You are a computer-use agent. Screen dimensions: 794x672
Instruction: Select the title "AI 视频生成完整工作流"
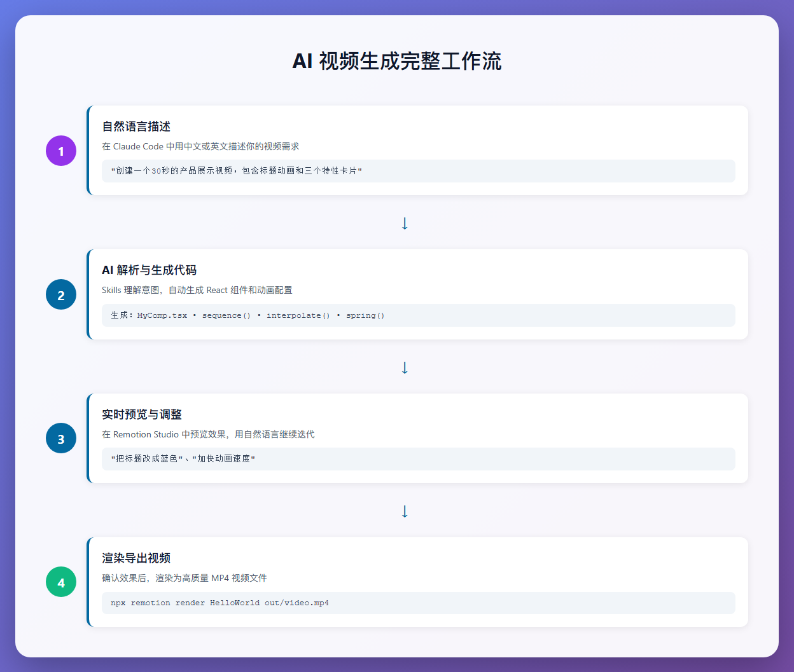click(x=397, y=61)
